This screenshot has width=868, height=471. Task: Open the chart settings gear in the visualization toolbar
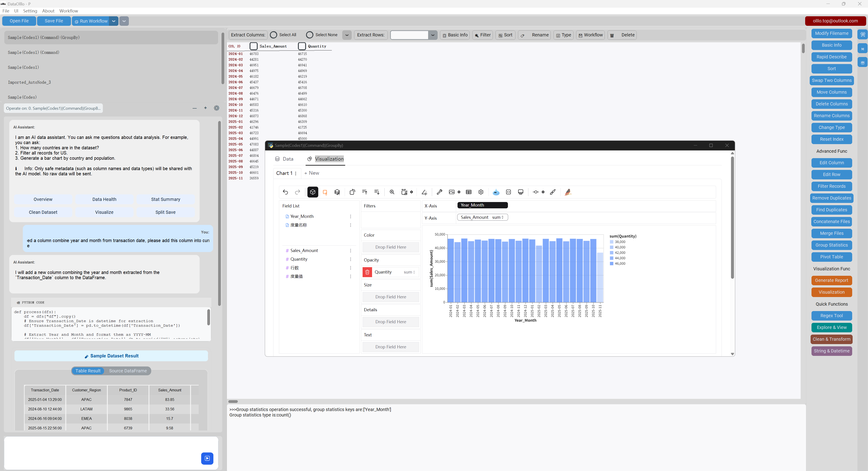(481, 192)
